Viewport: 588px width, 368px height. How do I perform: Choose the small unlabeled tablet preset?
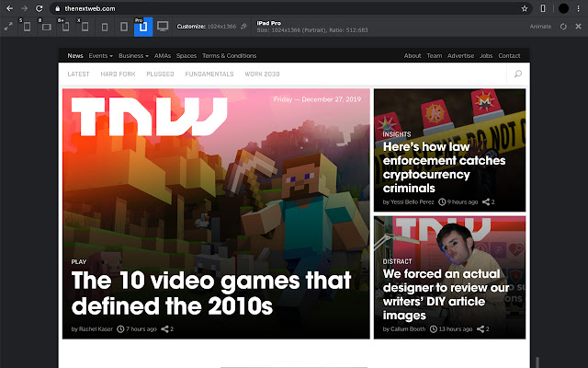coord(105,27)
